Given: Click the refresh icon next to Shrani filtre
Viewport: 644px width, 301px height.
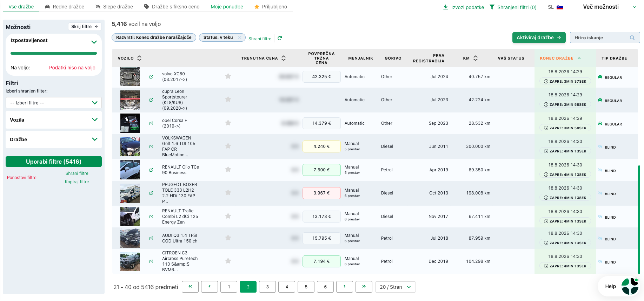Looking at the screenshot, I should (280, 38).
